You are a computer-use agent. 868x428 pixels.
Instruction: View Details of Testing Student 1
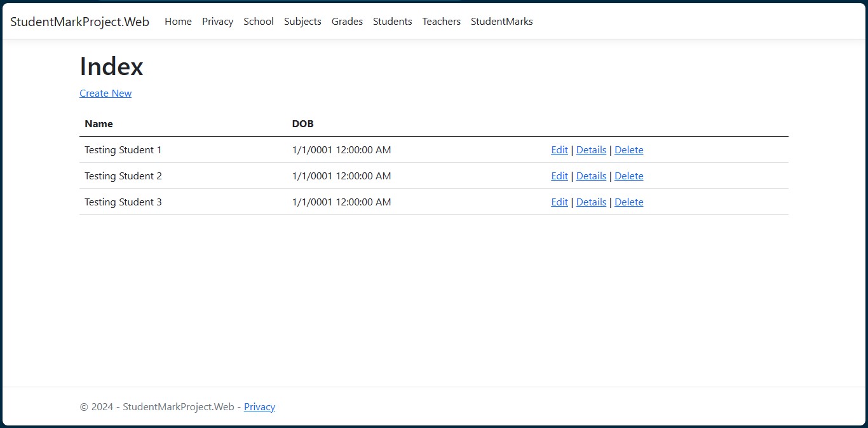(591, 149)
